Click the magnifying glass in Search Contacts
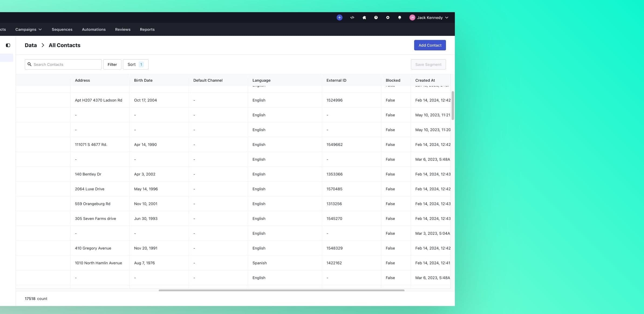This screenshot has height=314, width=644. click(x=30, y=64)
